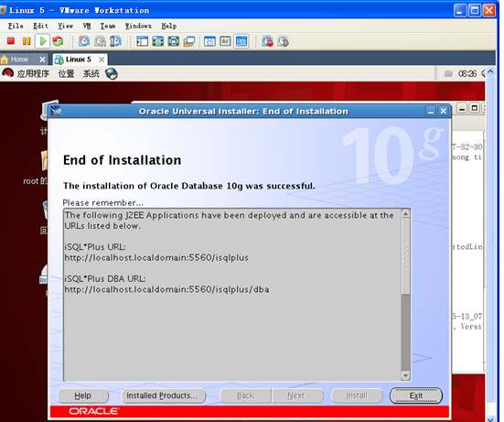The width and height of the screenshot is (504, 422).
Task: Open the Help menu in VMware
Action: pyautogui.click(x=168, y=26)
